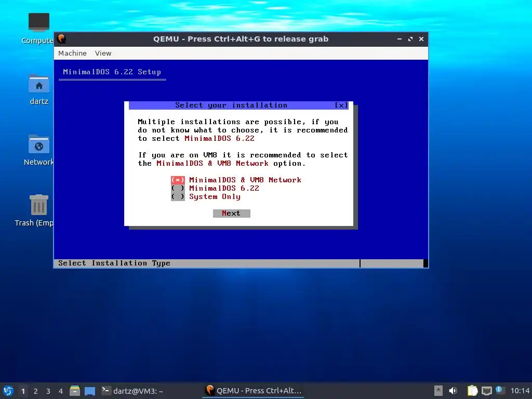Viewport: 532px width, 399px height.
Task: Click the Select Installation Type status bar text
Action: point(114,263)
